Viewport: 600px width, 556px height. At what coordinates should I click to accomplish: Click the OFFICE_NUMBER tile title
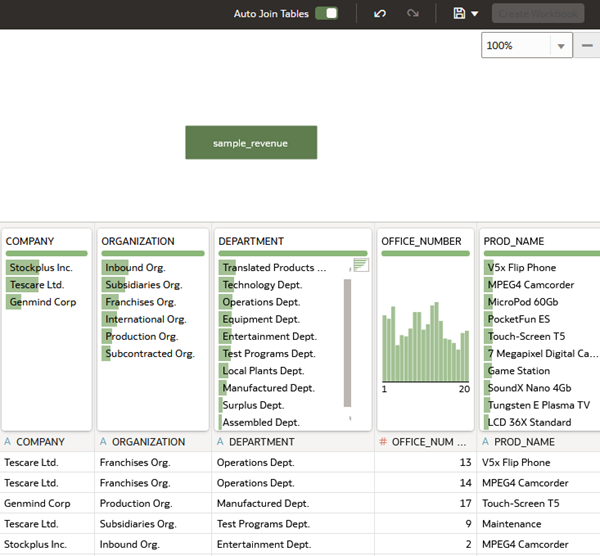point(421,241)
